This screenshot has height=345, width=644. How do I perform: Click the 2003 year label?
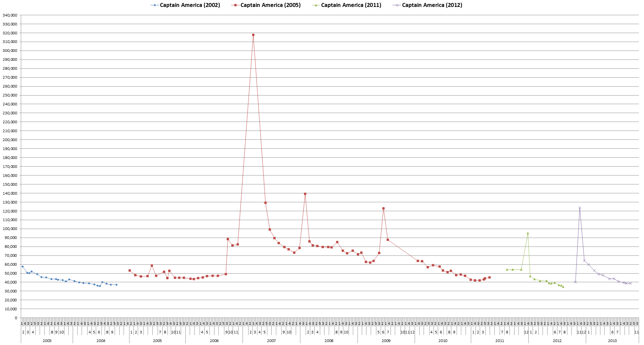pos(47,341)
